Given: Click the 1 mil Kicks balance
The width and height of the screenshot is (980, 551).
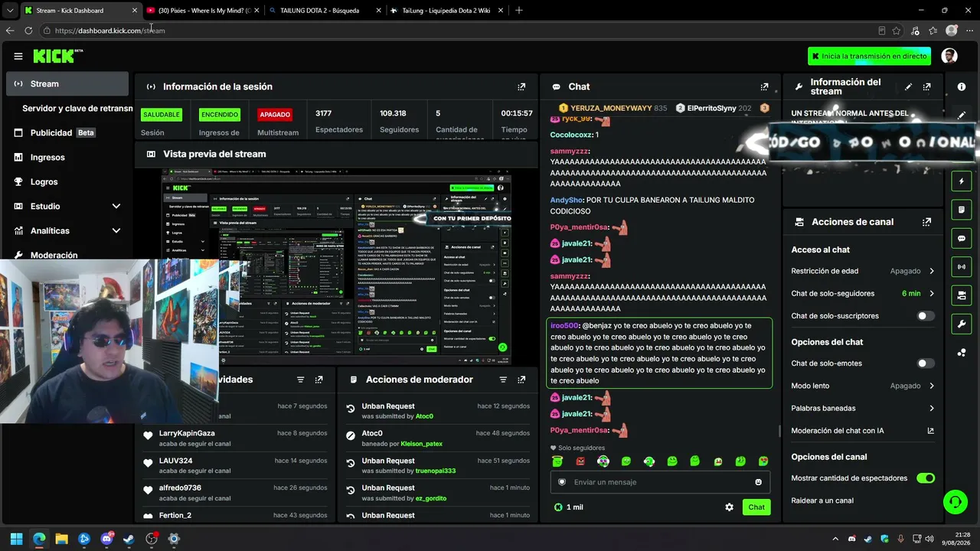Looking at the screenshot, I should point(569,507).
